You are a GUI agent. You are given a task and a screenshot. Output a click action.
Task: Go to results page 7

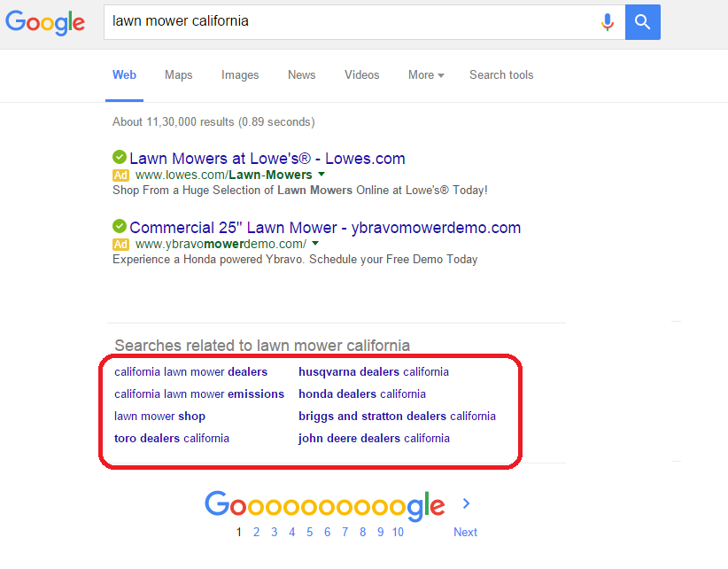(345, 533)
